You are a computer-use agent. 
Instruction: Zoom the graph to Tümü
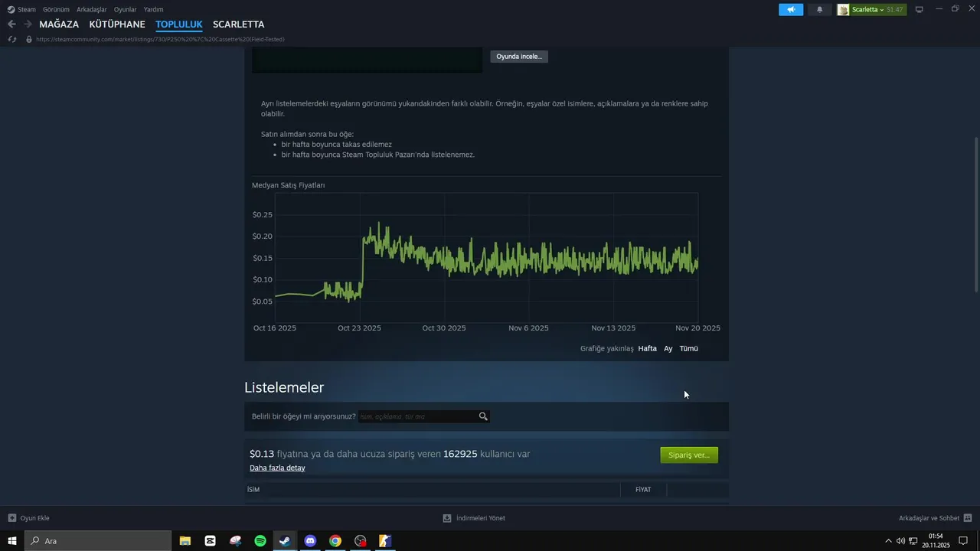point(689,349)
